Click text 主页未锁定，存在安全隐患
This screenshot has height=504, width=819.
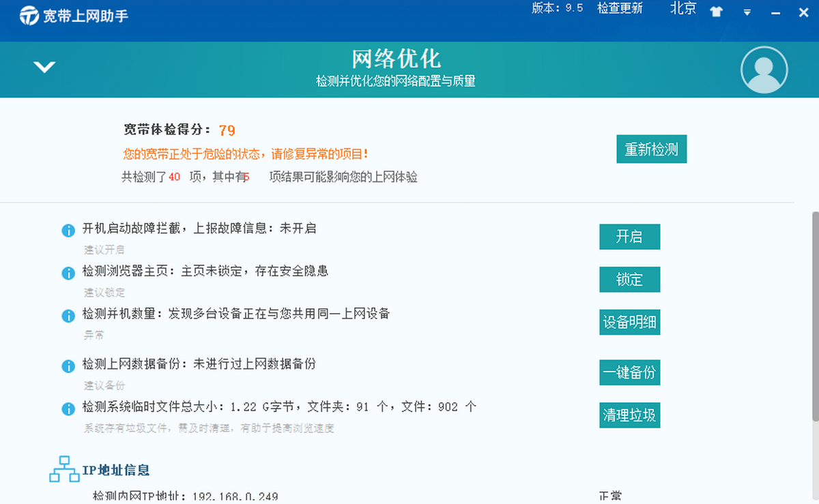(255, 271)
